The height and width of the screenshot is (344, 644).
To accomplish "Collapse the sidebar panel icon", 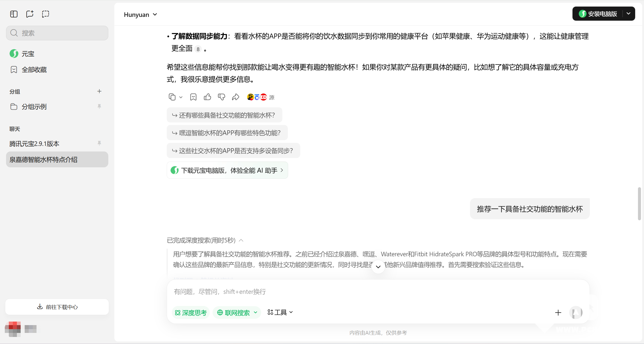I will coord(14,14).
